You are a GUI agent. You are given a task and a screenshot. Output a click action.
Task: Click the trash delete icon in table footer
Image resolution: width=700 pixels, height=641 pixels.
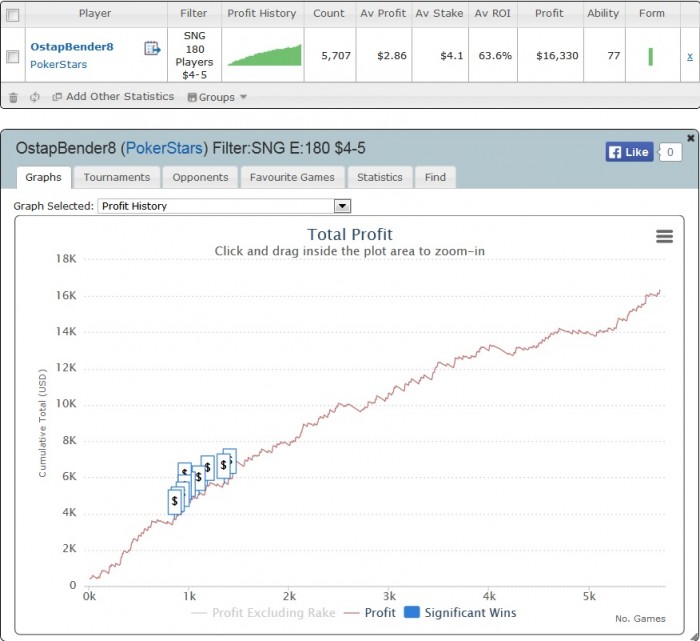pos(13,97)
